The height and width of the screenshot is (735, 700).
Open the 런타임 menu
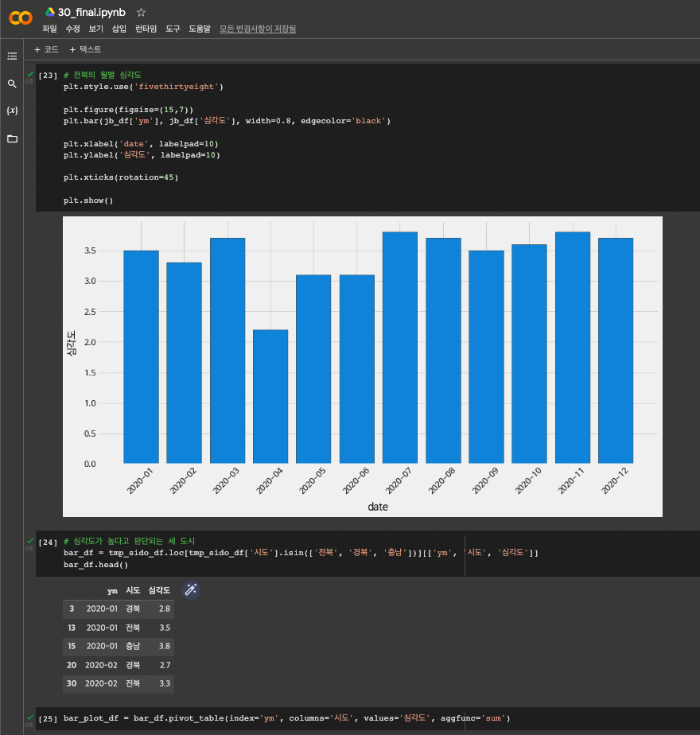(x=146, y=29)
